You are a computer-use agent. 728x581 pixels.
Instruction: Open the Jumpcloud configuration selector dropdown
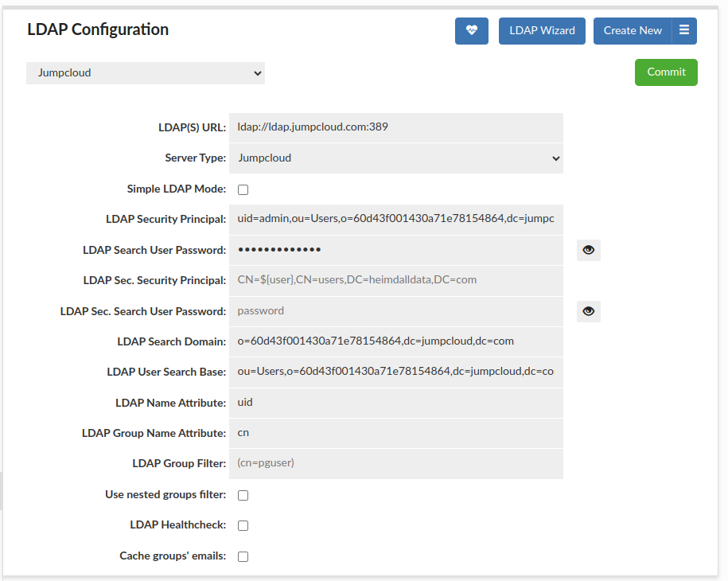[x=146, y=73]
